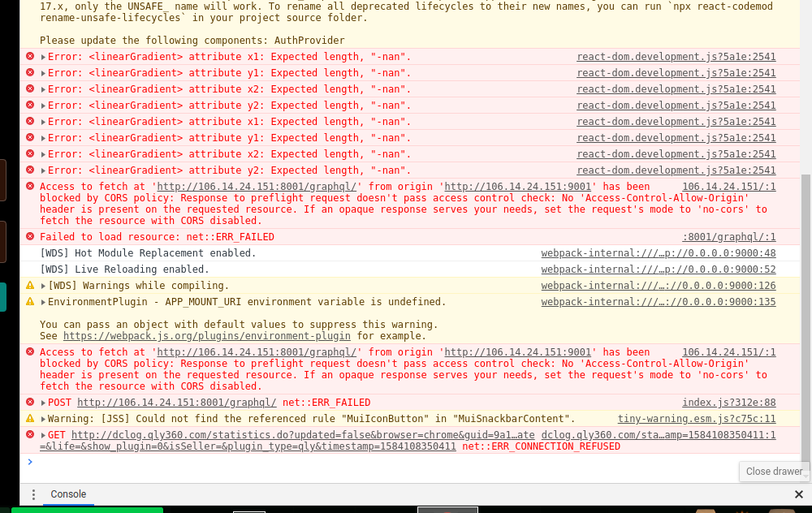Open the index.js?312e:88 source link
The image size is (812, 513).
[728, 403]
